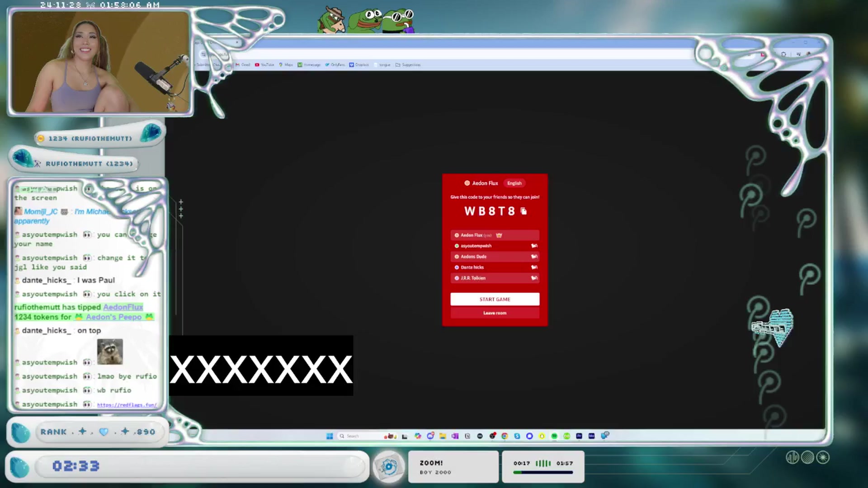The width and height of the screenshot is (868, 488).
Task: Click the Aedon's Peepo tip menu link
Action: [114, 317]
